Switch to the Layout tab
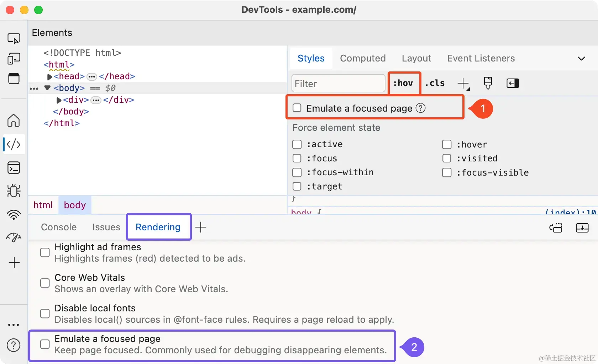Screen dimensions: 598x364 pos(416,58)
